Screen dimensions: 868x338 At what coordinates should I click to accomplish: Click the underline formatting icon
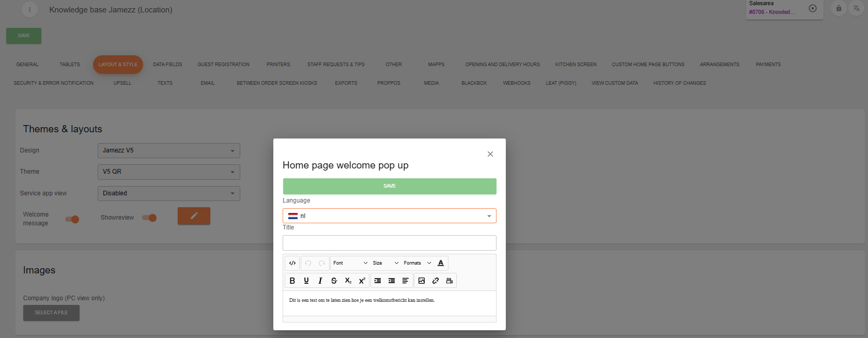[306, 281]
